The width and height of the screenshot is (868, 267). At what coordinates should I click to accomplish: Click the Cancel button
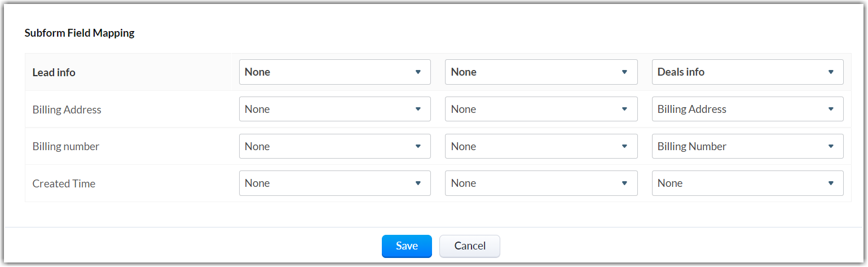tap(469, 246)
